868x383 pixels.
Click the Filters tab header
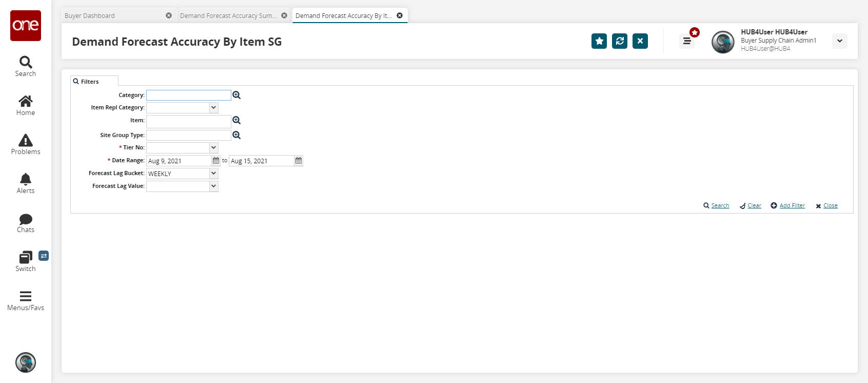[94, 81]
